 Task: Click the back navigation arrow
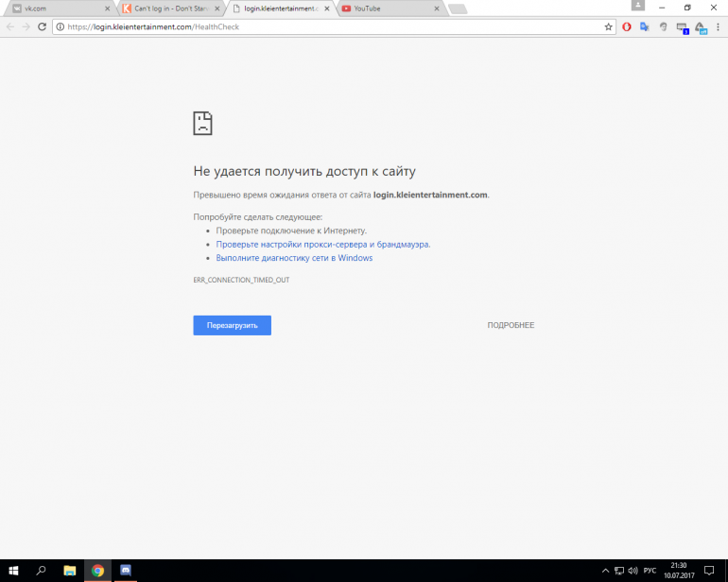[10, 26]
